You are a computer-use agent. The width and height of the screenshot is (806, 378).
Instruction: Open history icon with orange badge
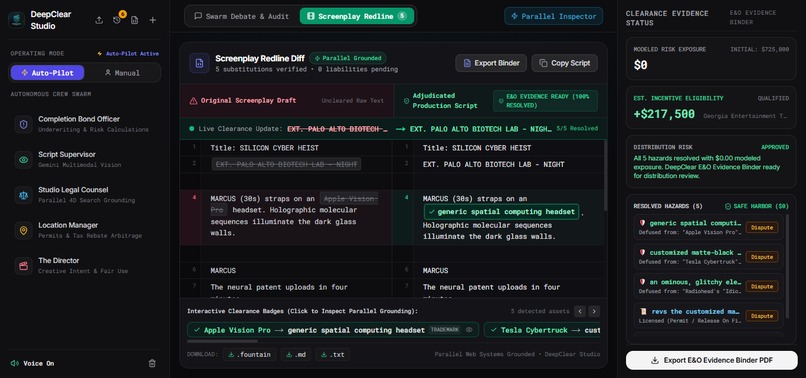[117, 20]
